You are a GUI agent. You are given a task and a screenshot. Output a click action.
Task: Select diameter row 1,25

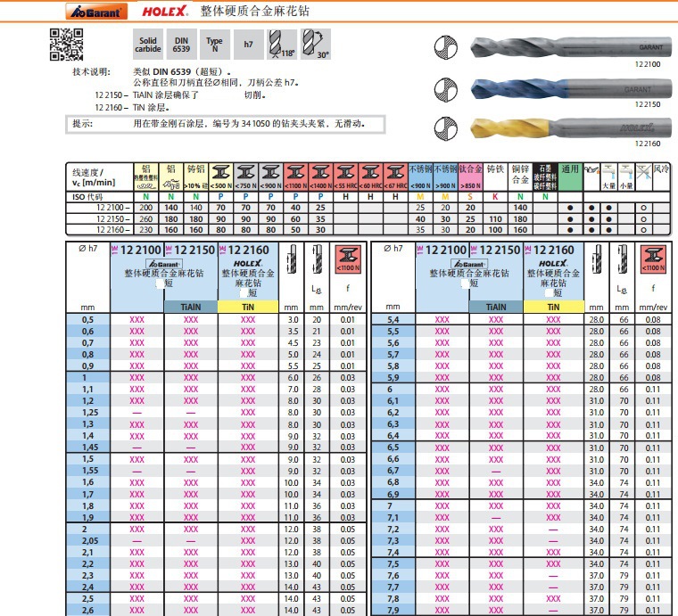click(216, 413)
